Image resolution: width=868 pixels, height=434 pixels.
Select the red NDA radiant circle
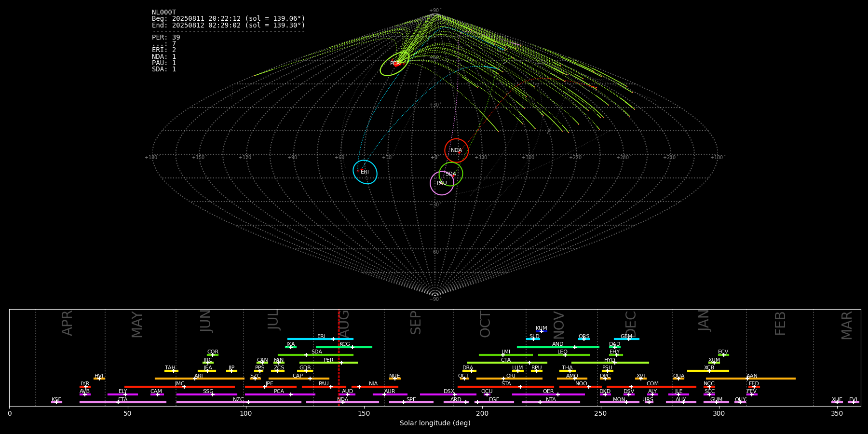pos(456,150)
